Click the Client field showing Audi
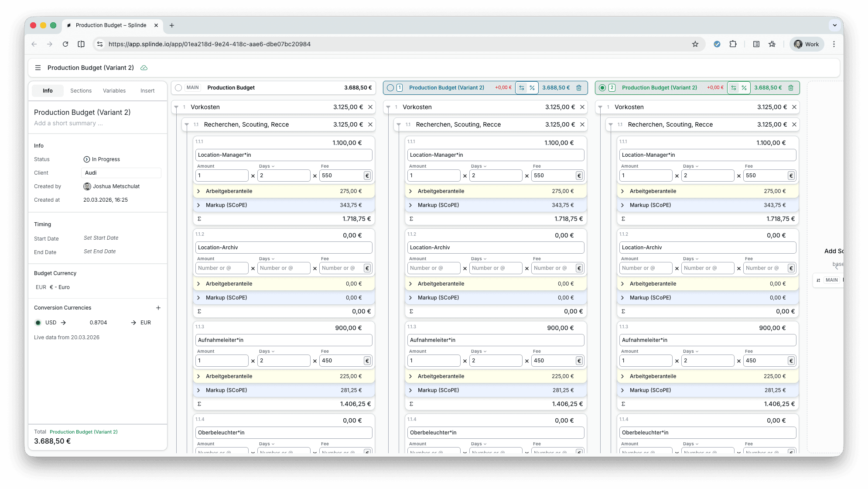868x489 pixels. pyautogui.click(x=121, y=173)
